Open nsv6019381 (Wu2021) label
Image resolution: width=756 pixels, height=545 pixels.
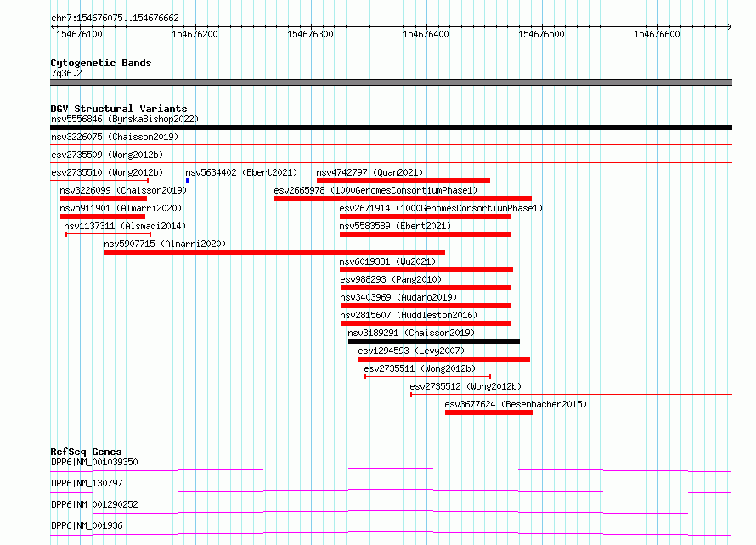(387, 261)
